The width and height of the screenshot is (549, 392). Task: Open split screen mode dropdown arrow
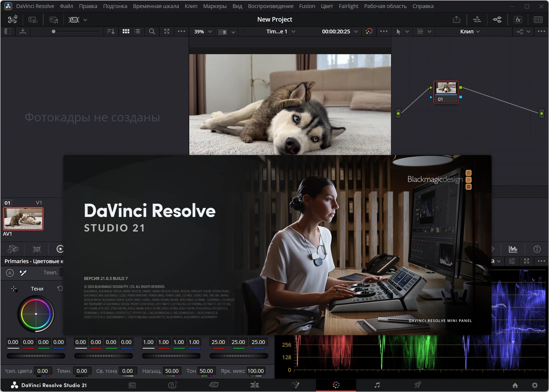click(x=233, y=32)
